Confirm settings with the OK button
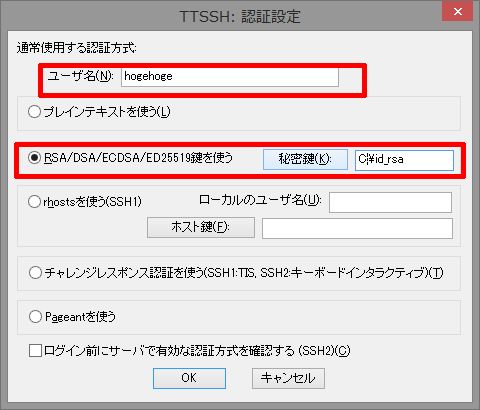The width and height of the screenshot is (480, 410). [x=189, y=378]
